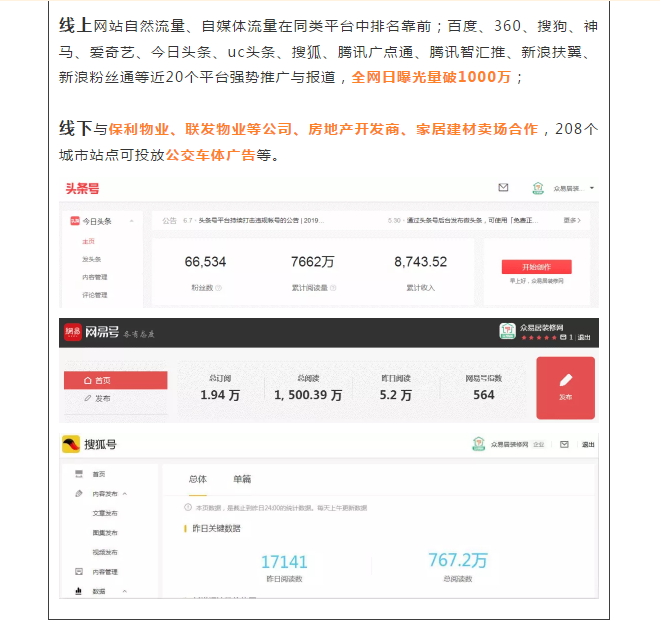Collapse the 内容发布 section in 搜狐号
The height and width of the screenshot is (629, 661).
(125, 494)
